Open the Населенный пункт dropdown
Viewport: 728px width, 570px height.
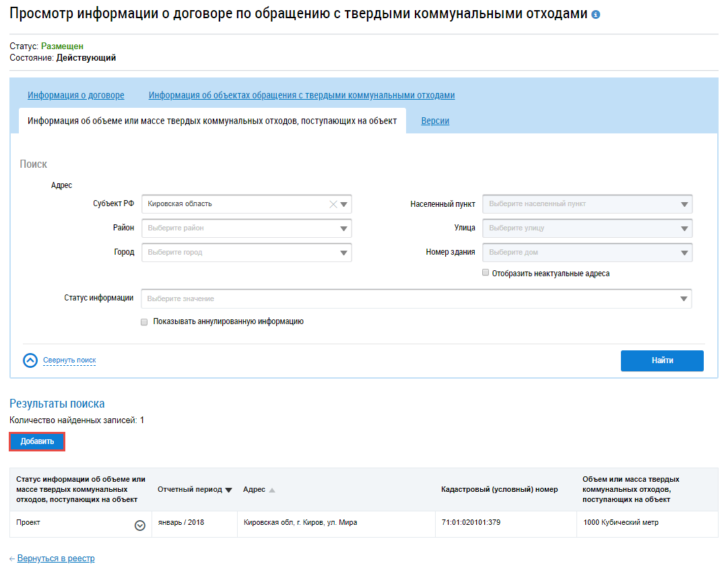pyautogui.click(x=684, y=204)
